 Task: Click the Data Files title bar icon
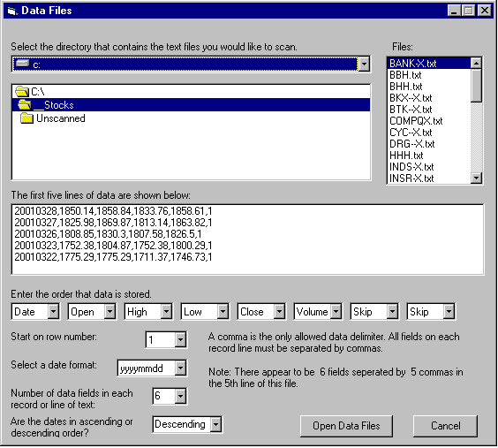point(11,11)
